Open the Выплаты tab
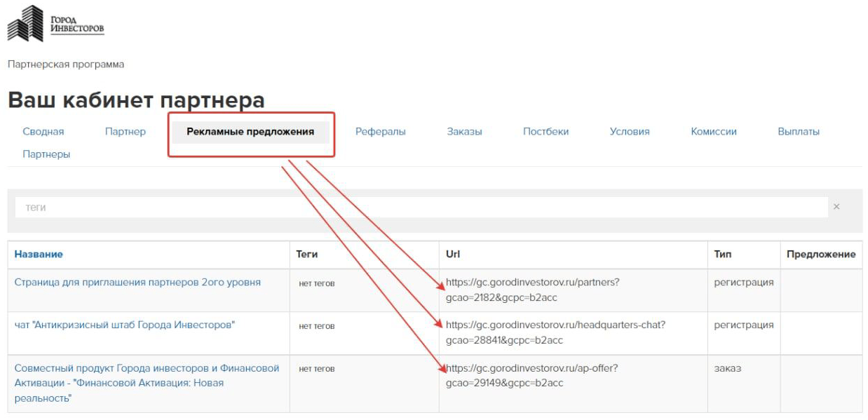Viewport: 868px width, 420px height. click(799, 131)
